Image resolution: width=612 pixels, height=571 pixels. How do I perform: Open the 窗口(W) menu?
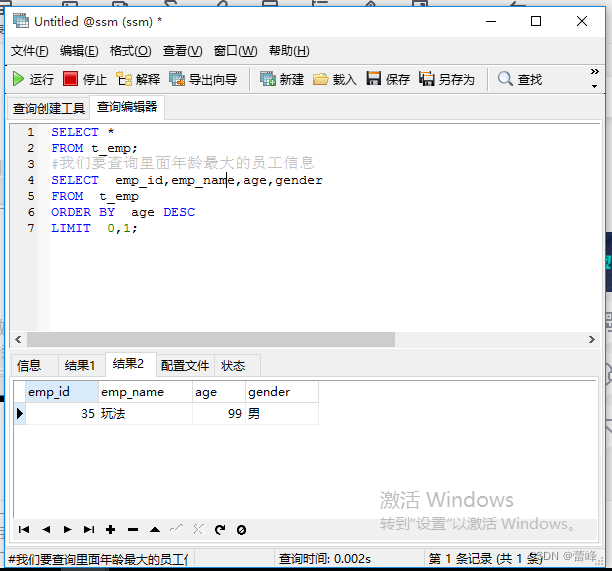[x=235, y=51]
